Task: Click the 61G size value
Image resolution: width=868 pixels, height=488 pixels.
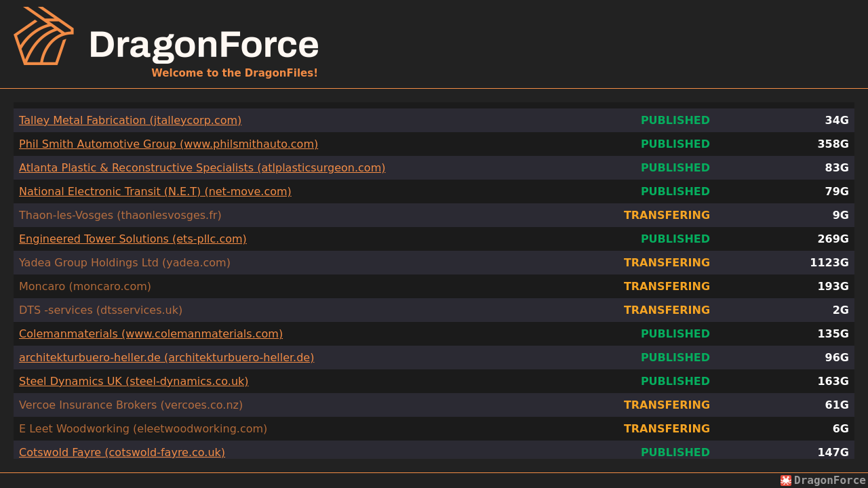Action: coord(837,405)
